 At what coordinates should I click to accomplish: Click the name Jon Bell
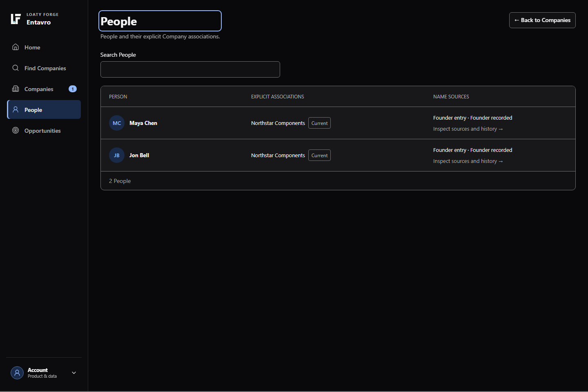pyautogui.click(x=139, y=155)
